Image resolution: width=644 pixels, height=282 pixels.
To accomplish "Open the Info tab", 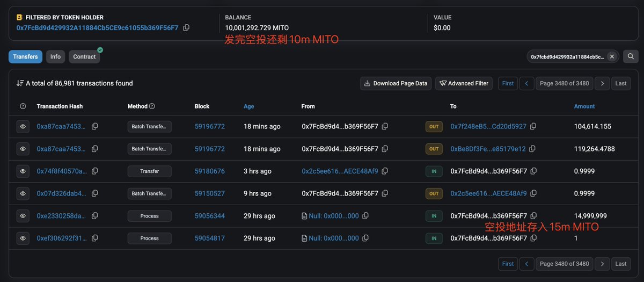I will tap(55, 56).
